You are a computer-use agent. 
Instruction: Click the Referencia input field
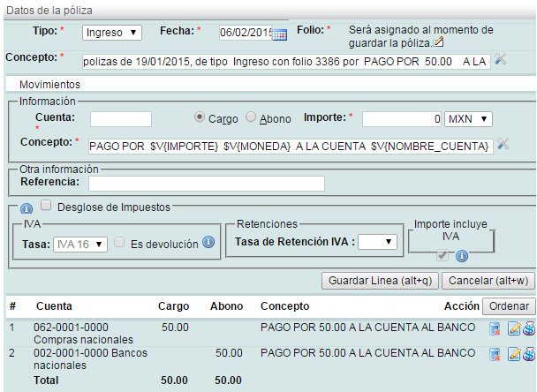point(206,184)
